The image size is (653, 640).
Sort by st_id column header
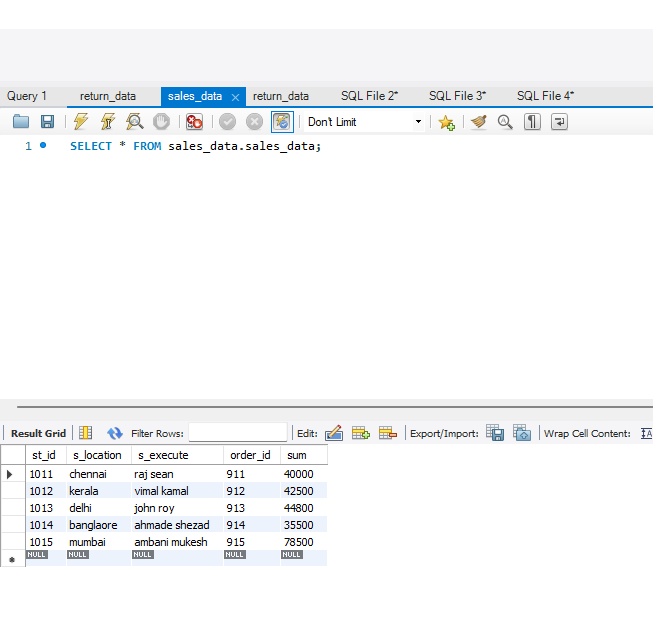(46, 455)
